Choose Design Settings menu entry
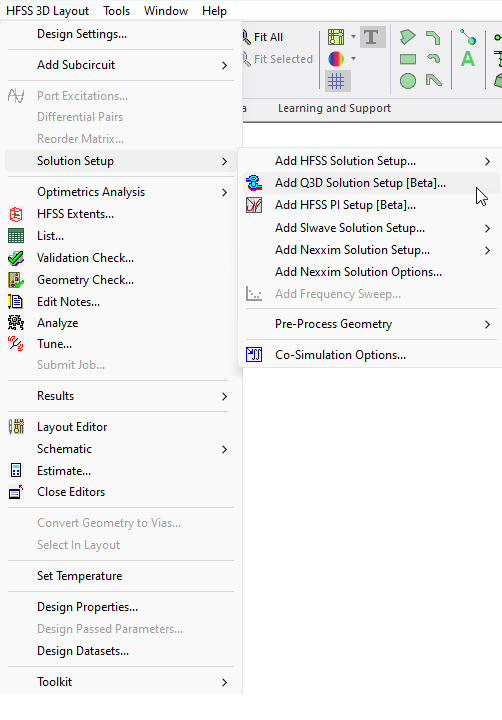The width and height of the screenshot is (502, 720). pyautogui.click(x=121, y=34)
